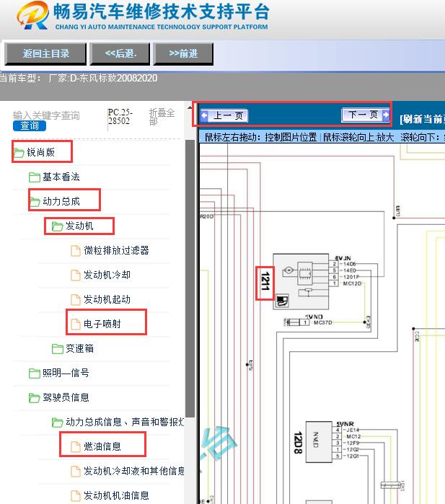Click the blue 查询 search button
The height and width of the screenshot is (504, 445).
tap(30, 125)
